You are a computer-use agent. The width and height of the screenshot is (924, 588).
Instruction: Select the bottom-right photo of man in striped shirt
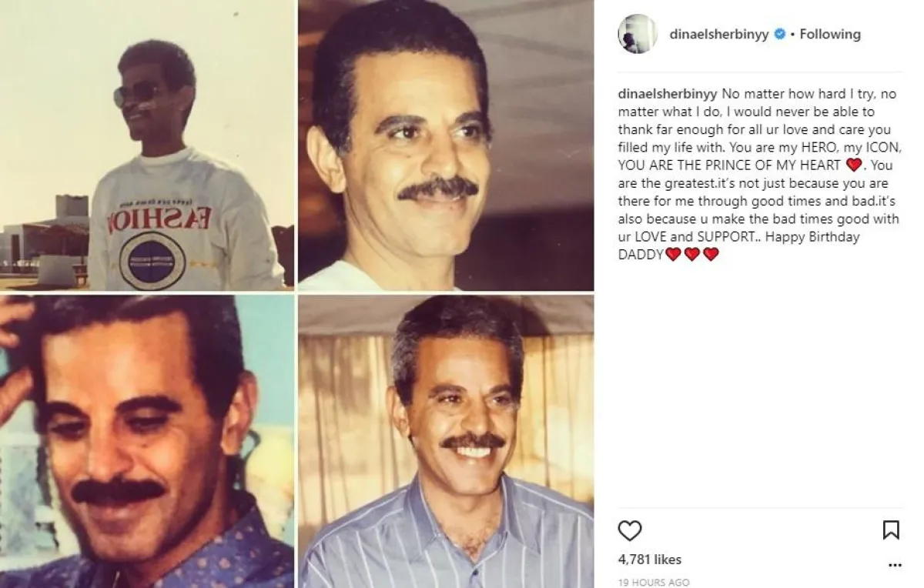pos(446,442)
